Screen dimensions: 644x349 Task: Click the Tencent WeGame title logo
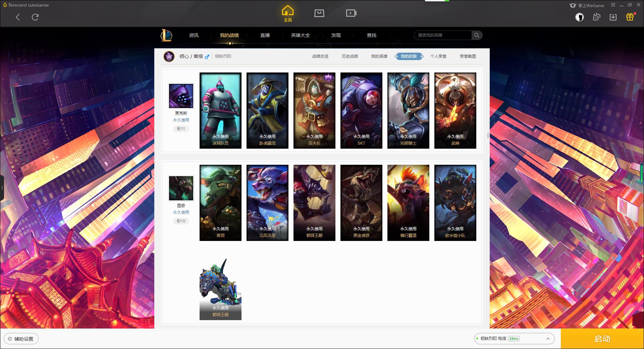(x=26, y=5)
